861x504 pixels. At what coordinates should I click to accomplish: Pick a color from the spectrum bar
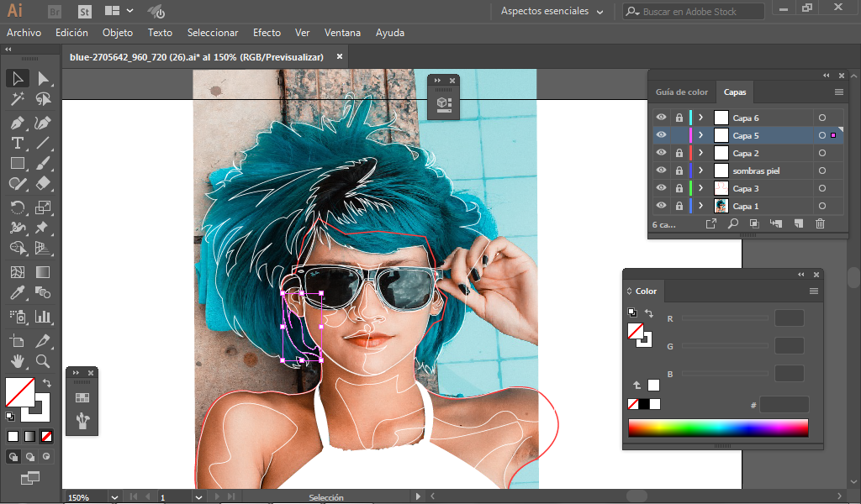click(x=718, y=428)
